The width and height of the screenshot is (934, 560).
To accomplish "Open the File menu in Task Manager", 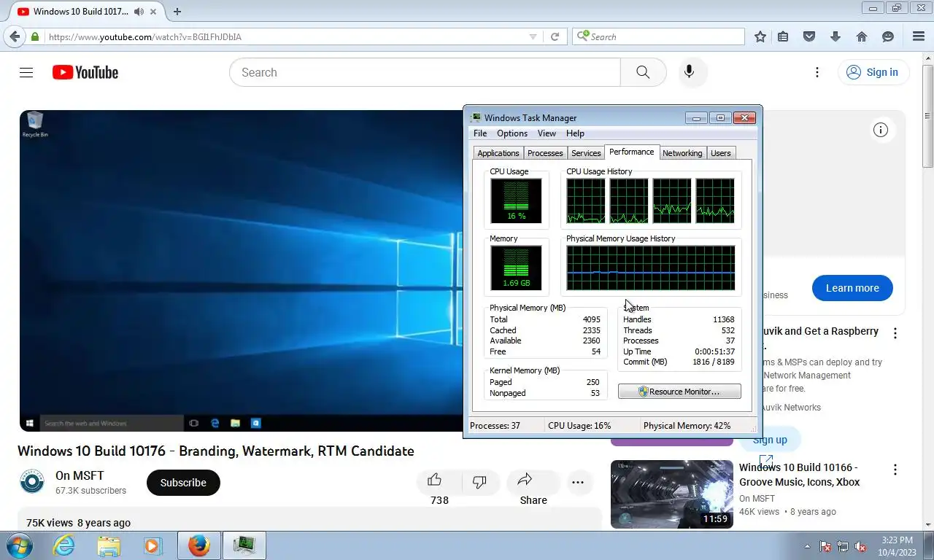I will point(480,133).
